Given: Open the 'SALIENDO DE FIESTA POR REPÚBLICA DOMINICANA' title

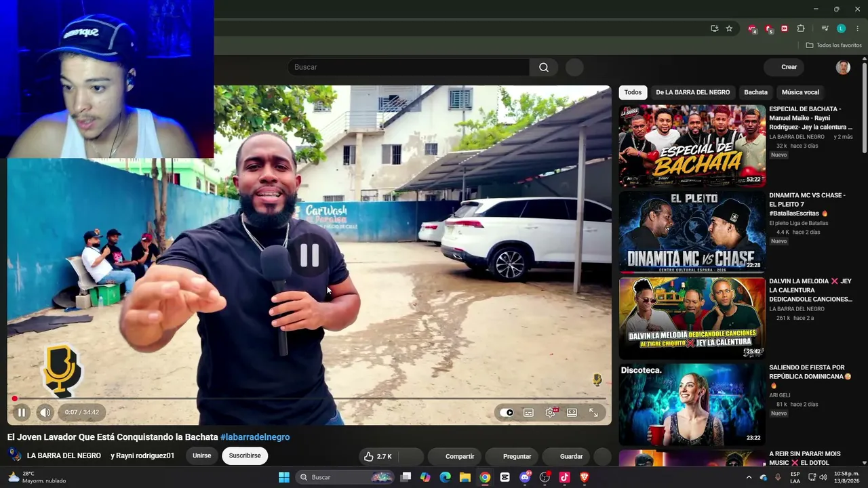Looking at the screenshot, I should pos(810,376).
